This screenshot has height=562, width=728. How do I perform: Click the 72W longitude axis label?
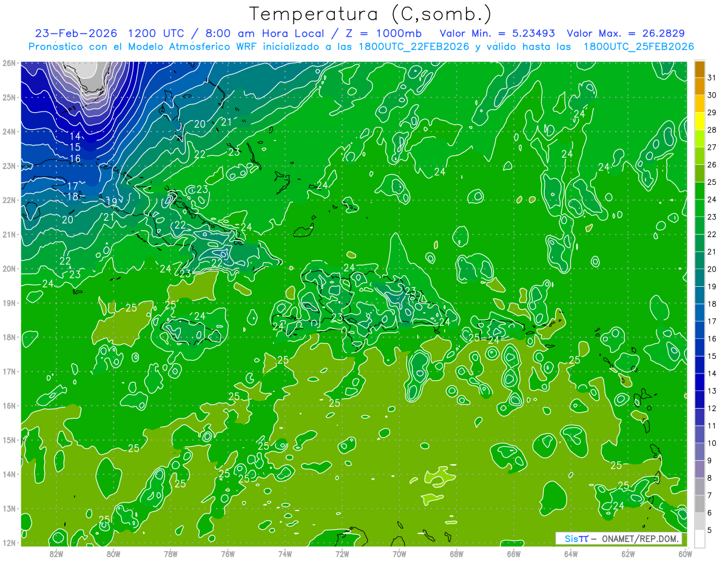[x=342, y=554]
